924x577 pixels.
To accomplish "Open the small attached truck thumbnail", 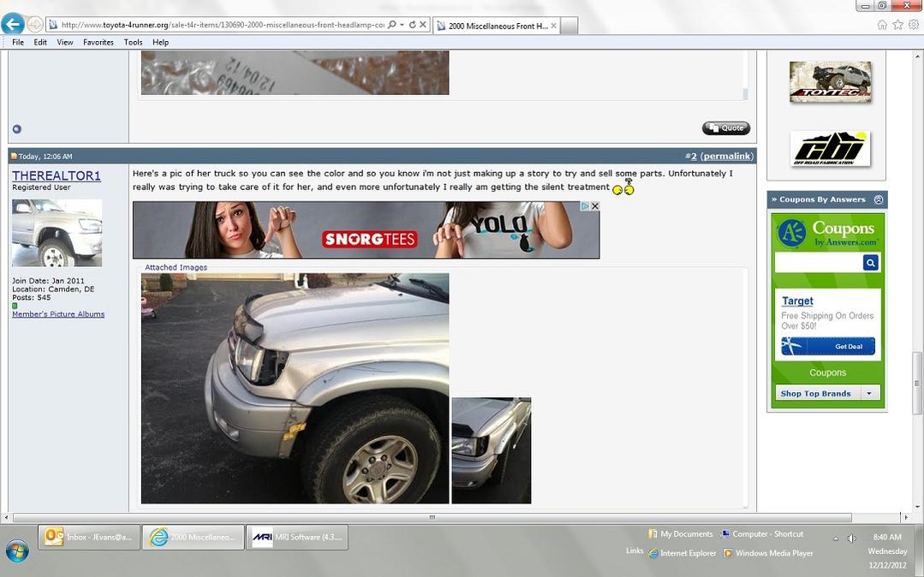I will pyautogui.click(x=492, y=450).
